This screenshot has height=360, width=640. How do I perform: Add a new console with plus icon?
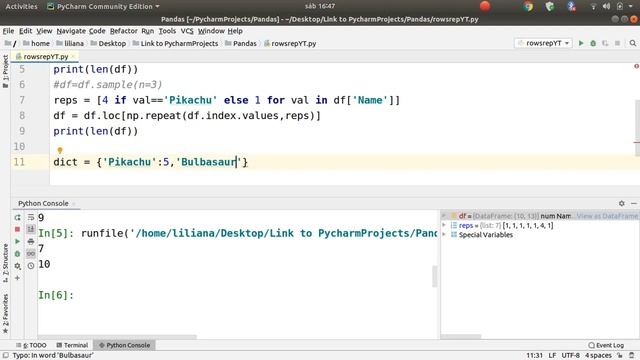pyautogui.click(x=18, y=278)
